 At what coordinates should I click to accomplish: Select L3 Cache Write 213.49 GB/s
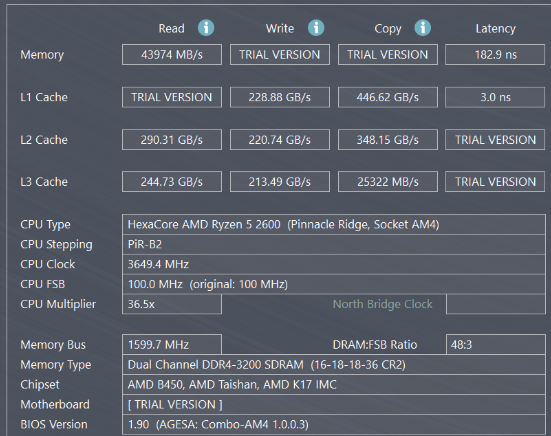[280, 182]
